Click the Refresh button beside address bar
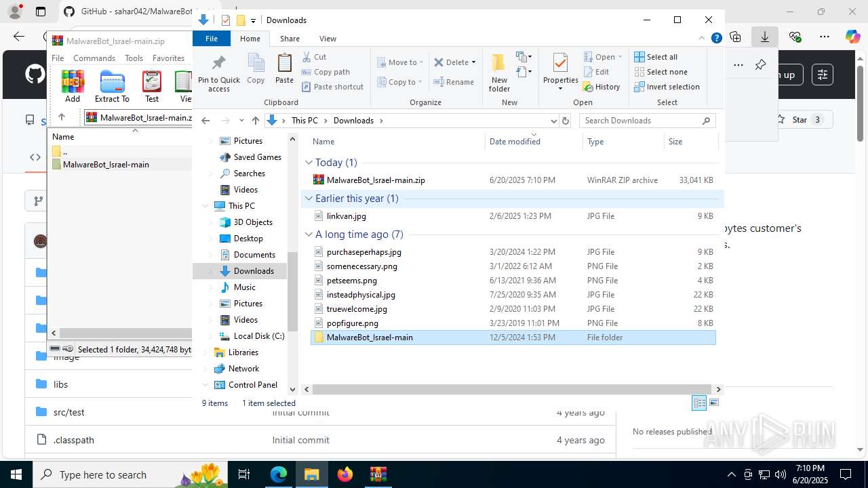The height and width of the screenshot is (488, 868). click(x=566, y=121)
